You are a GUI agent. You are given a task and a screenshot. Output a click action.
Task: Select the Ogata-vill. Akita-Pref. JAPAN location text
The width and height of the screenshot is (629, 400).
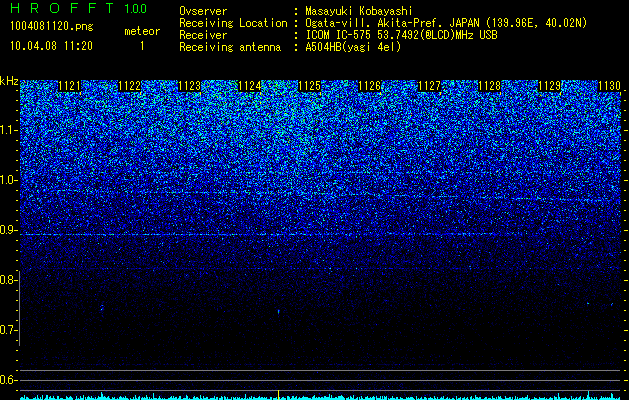446,23
